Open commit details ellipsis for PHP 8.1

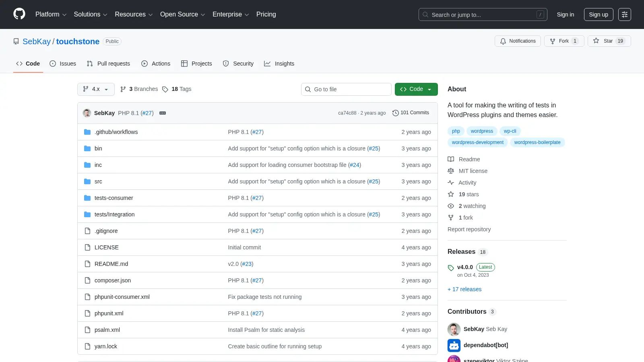pos(163,113)
